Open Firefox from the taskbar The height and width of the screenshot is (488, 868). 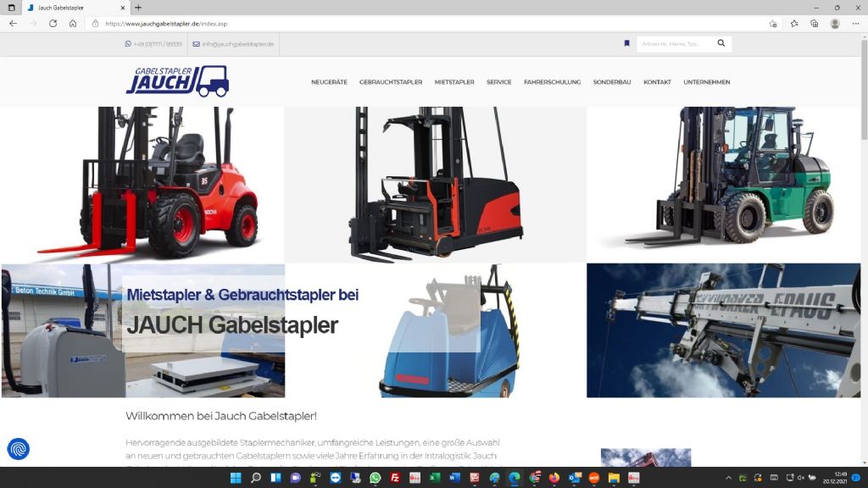click(x=554, y=478)
